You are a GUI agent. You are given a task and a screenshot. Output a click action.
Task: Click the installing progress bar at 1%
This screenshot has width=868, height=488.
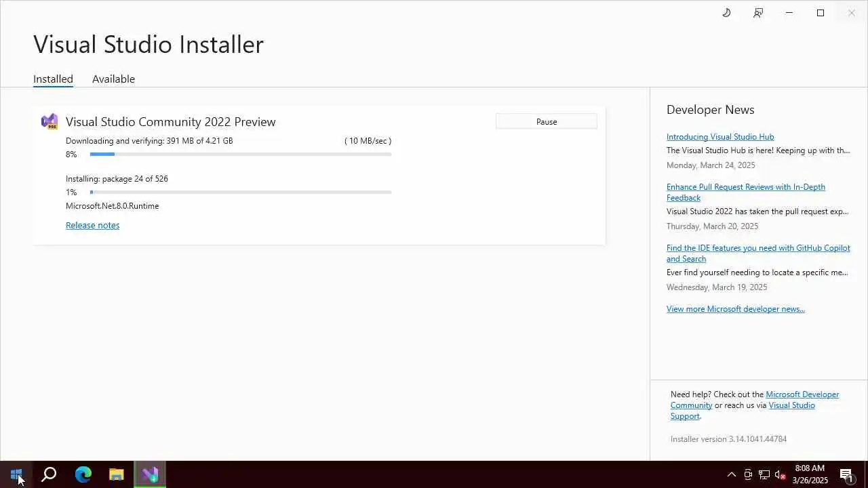(241, 192)
